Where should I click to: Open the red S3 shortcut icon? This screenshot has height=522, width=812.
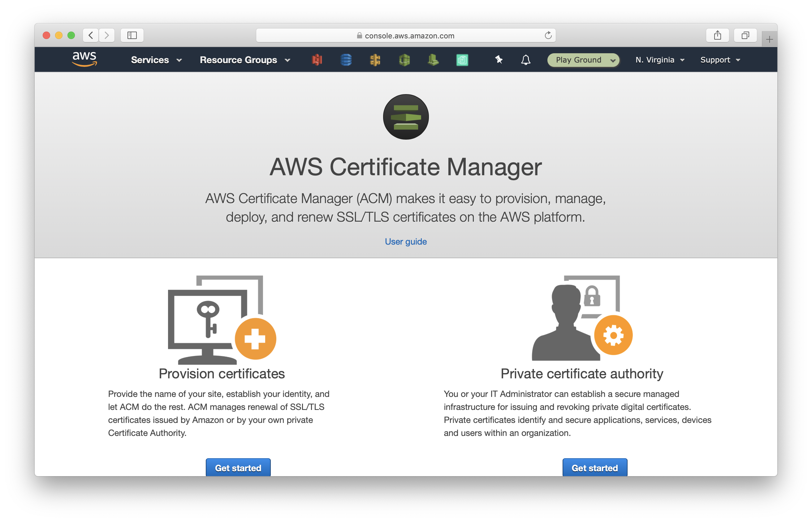pyautogui.click(x=317, y=60)
